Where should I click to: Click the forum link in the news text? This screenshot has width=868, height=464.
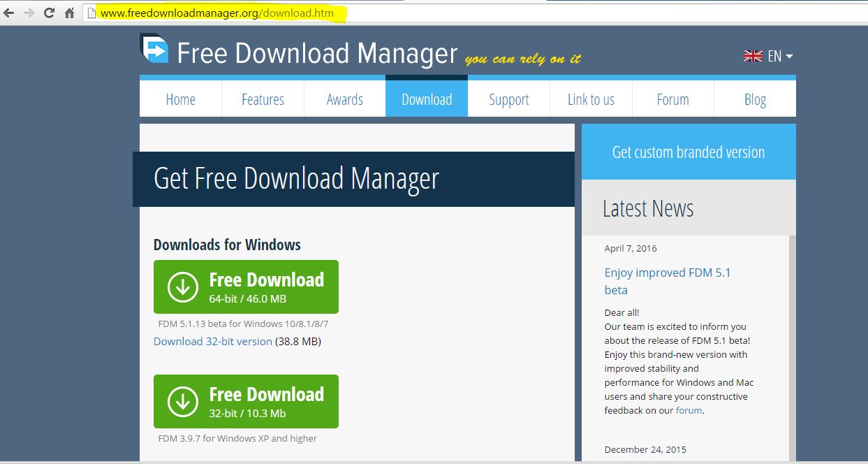point(689,411)
